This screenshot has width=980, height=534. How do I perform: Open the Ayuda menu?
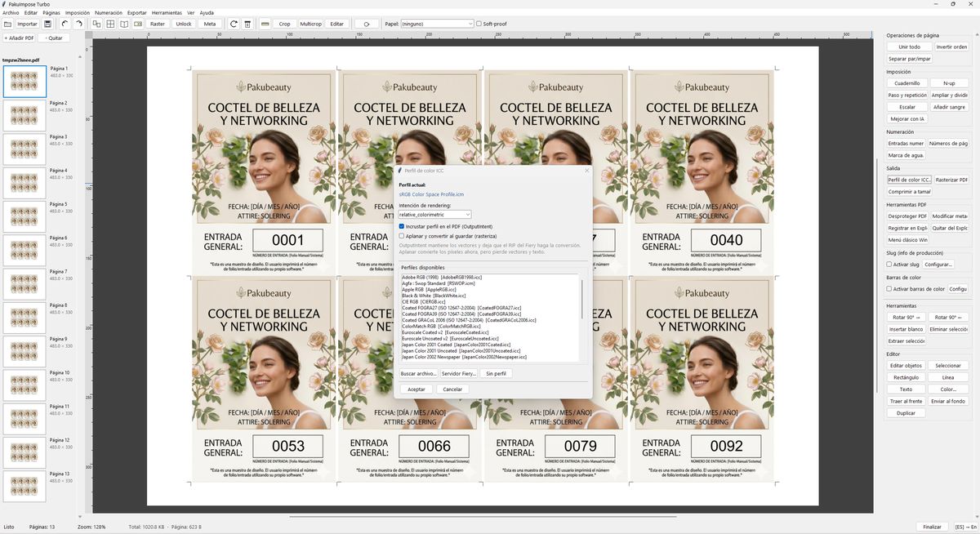pyautogui.click(x=207, y=13)
